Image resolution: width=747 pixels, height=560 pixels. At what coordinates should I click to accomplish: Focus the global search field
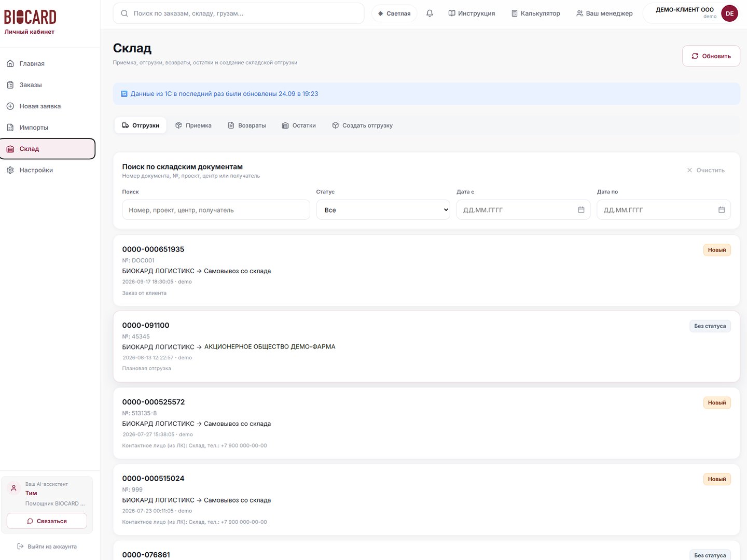[x=239, y=13]
